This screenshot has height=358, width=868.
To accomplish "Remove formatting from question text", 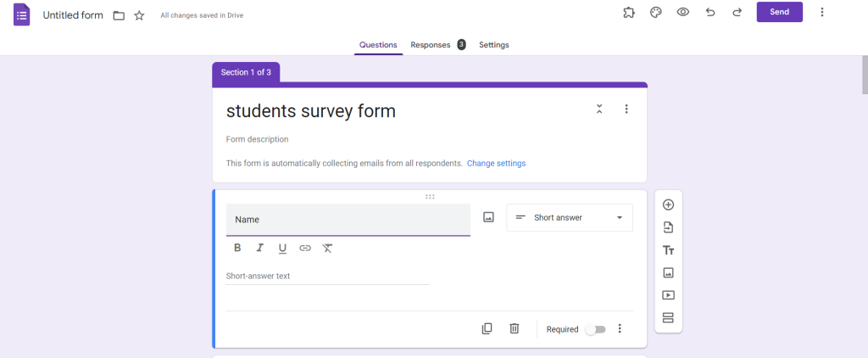I will coord(327,248).
